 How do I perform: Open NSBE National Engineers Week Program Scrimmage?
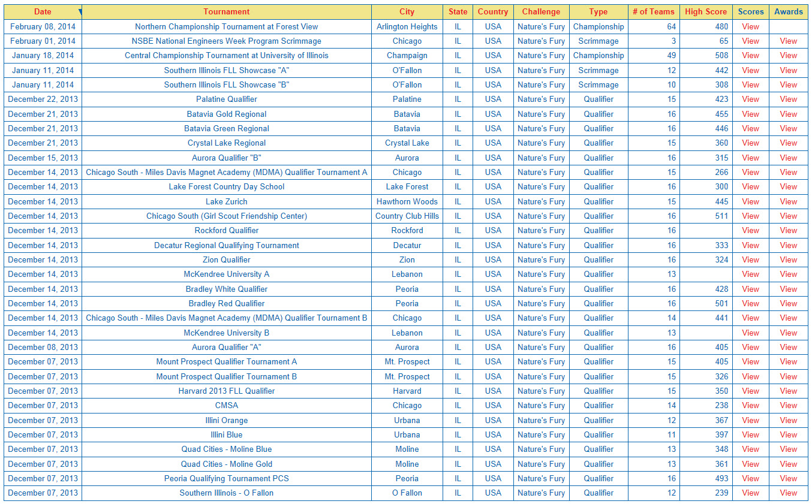pos(226,41)
